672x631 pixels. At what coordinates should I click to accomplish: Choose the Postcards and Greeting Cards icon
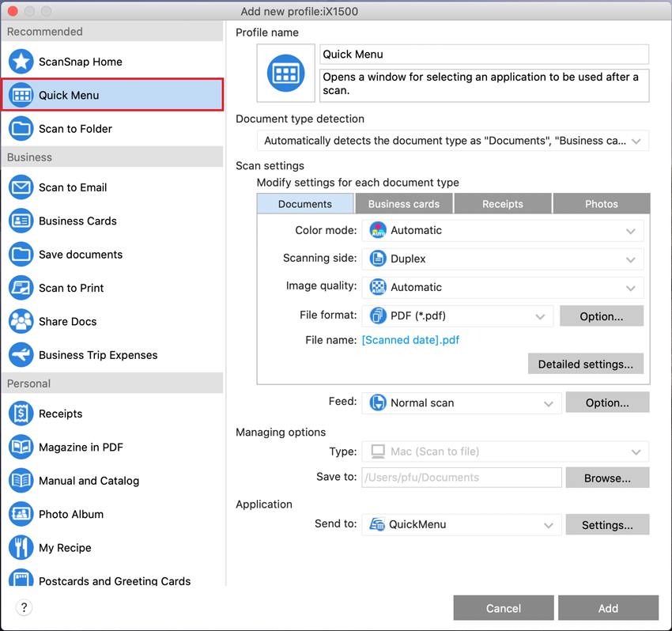[21, 577]
